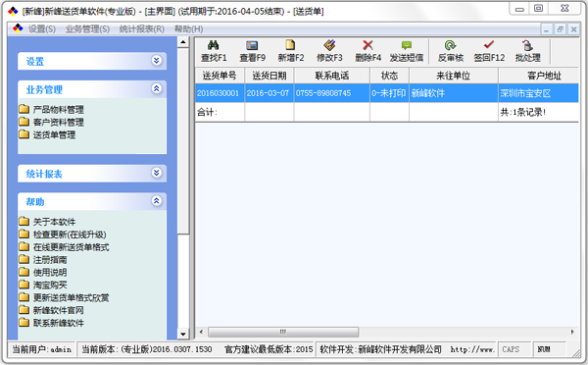588x365 pixels.
Task: Click sidebar scrollbar down arrow
Action: (183, 334)
